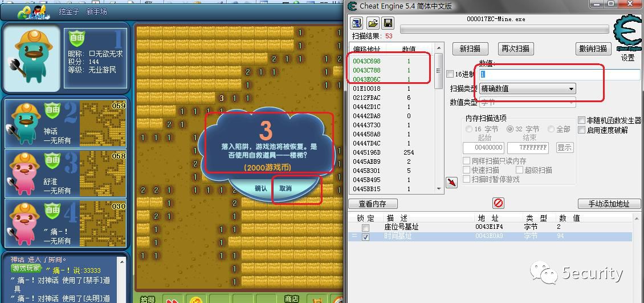Click up arrow of address list scrollbar
The image size is (644, 303).
[x=439, y=48]
